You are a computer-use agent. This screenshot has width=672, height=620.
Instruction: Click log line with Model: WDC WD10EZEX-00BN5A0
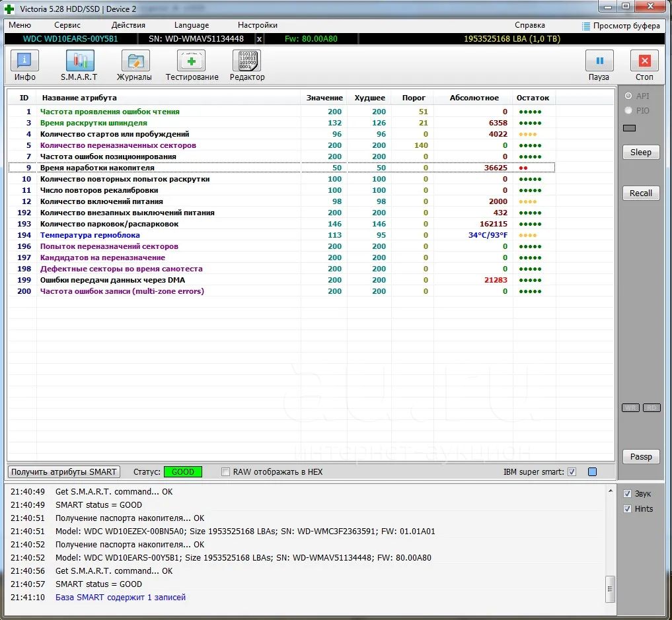click(x=245, y=532)
